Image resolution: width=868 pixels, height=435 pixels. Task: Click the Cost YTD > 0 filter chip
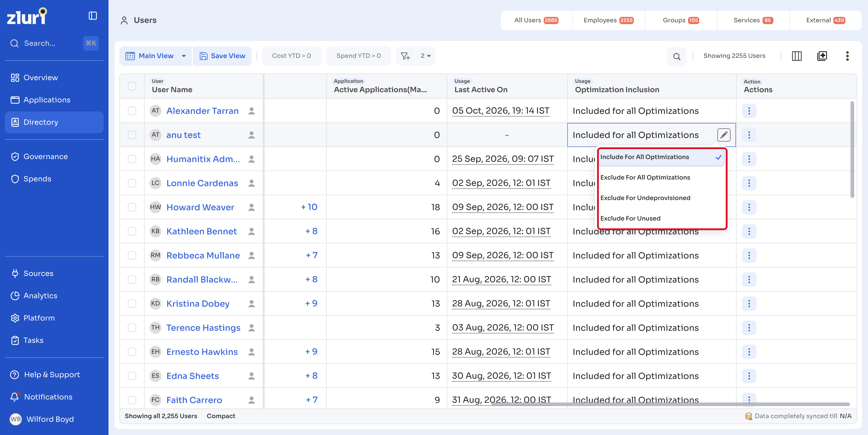click(x=291, y=56)
